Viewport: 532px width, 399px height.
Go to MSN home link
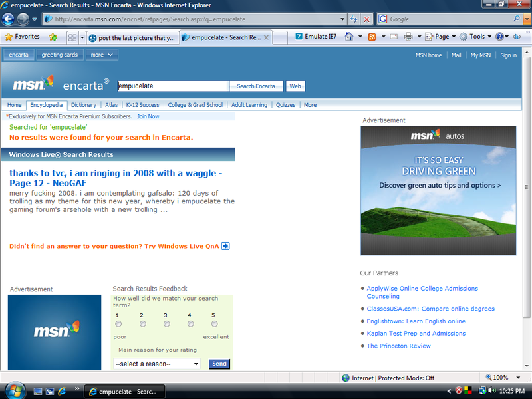click(428, 55)
